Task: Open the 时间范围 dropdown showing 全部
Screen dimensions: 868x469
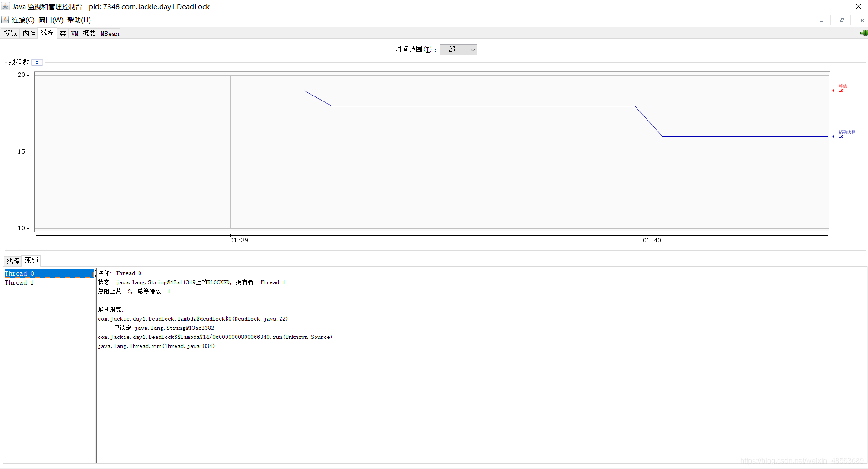Action: [458, 50]
